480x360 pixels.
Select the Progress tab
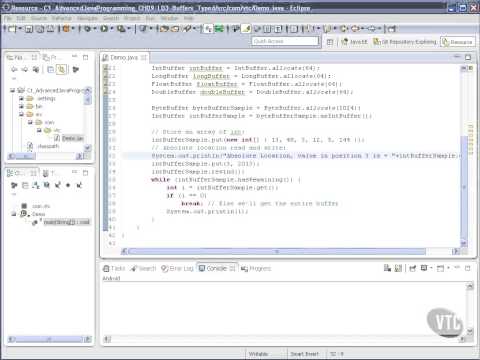pyautogui.click(x=256, y=268)
